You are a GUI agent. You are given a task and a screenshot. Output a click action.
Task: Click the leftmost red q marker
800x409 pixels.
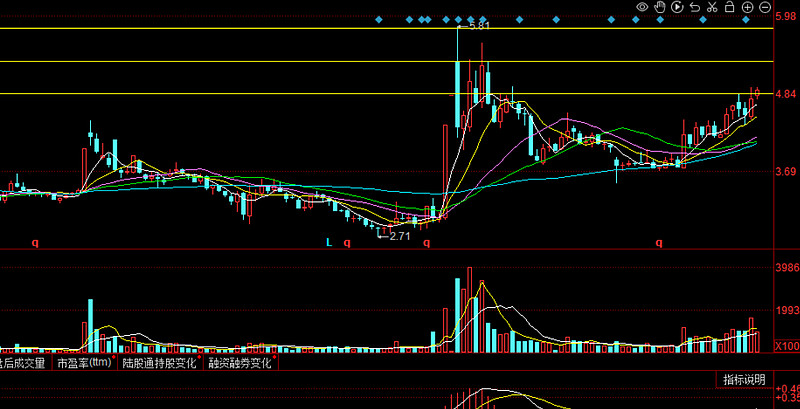click(x=35, y=243)
